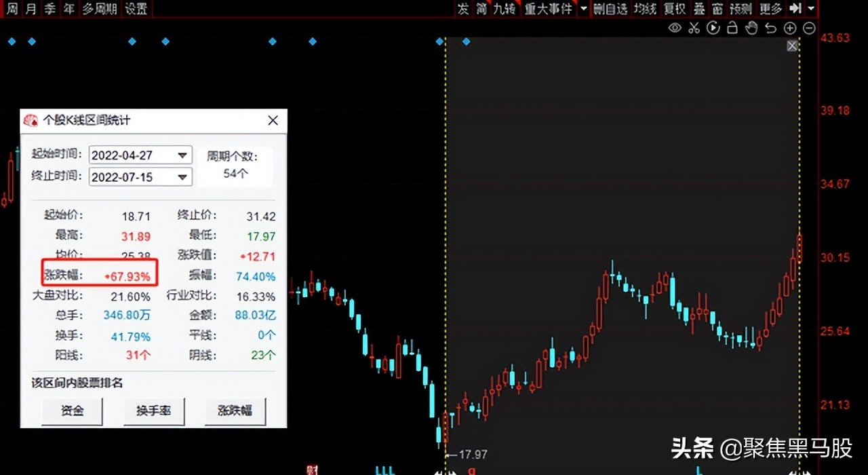Image resolution: width=868 pixels, height=475 pixels.
Task: Click the 资金 capital ranking button
Action: [71, 411]
